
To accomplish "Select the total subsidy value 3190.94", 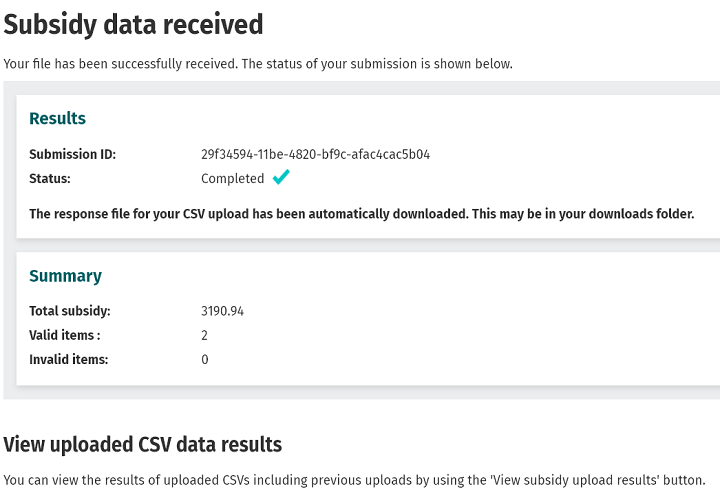I will point(222,311).
